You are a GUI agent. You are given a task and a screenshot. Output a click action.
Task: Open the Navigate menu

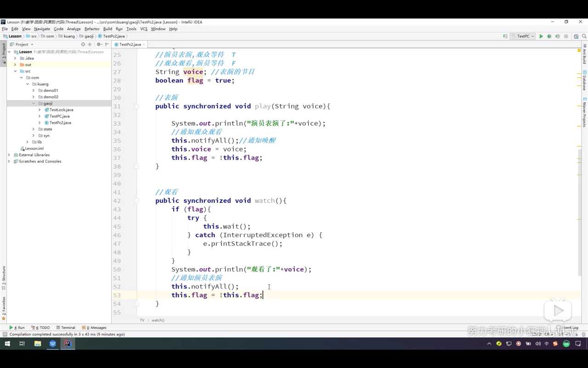[x=42, y=29]
